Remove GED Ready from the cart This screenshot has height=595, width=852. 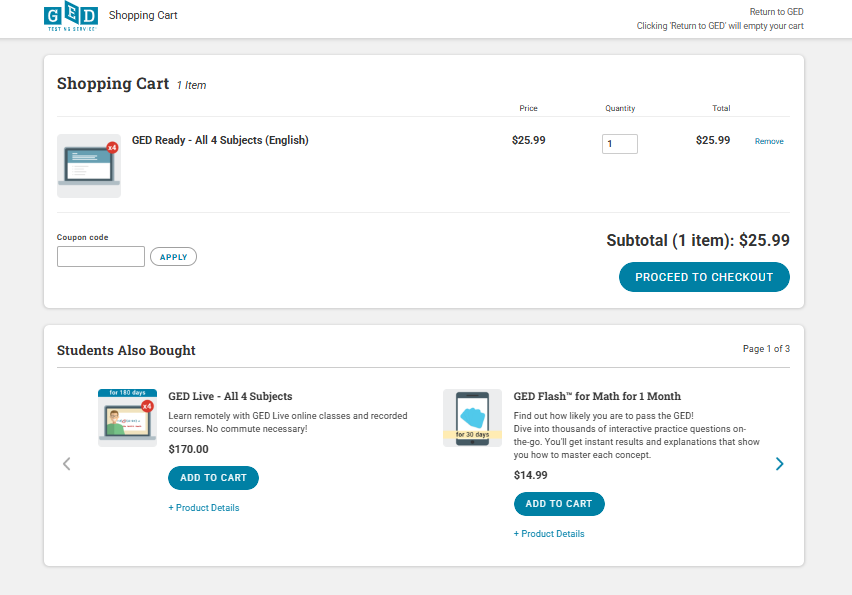[x=768, y=142]
